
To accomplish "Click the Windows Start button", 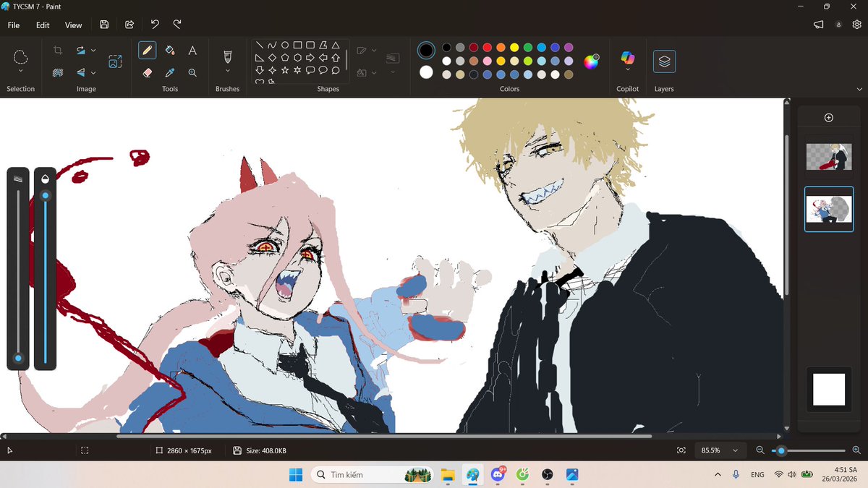I will 296,475.
